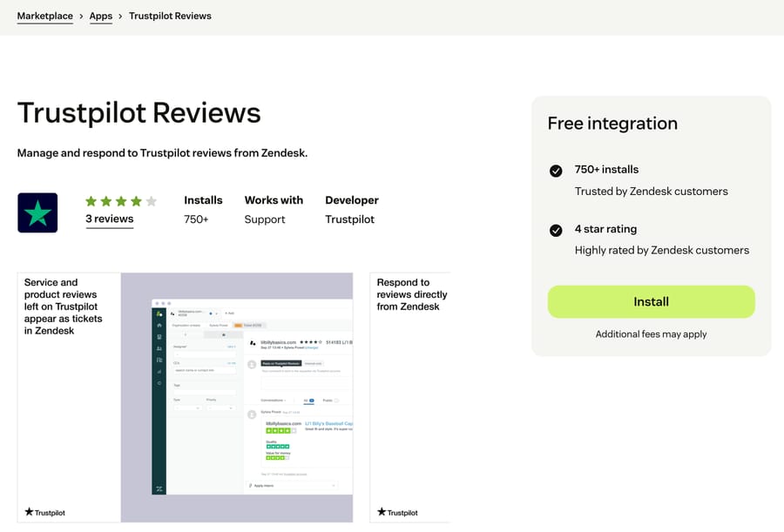
Task: Click the star rating next to the app logo
Action: tap(121, 201)
